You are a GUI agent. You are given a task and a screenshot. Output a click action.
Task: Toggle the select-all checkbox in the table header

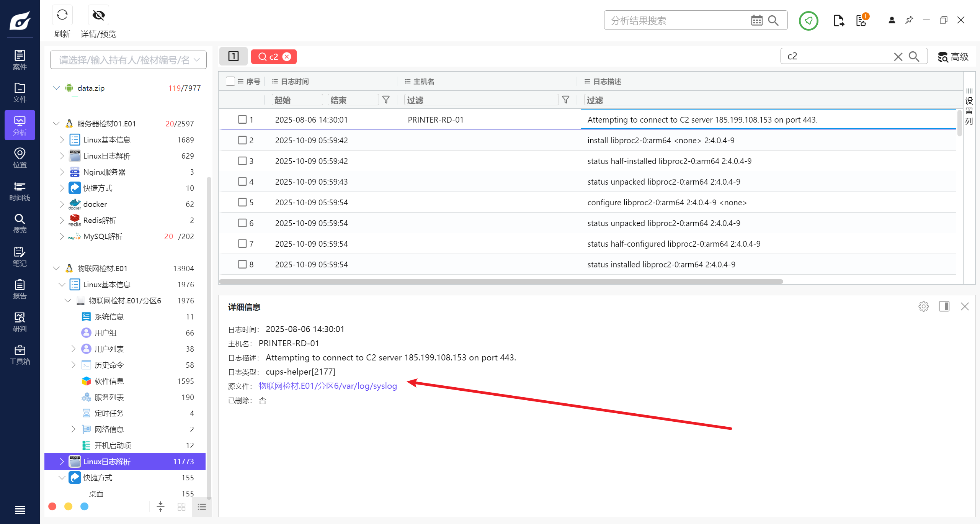pos(230,81)
